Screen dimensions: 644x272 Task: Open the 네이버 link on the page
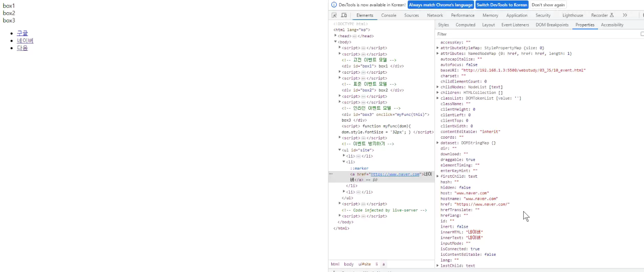pos(25,41)
